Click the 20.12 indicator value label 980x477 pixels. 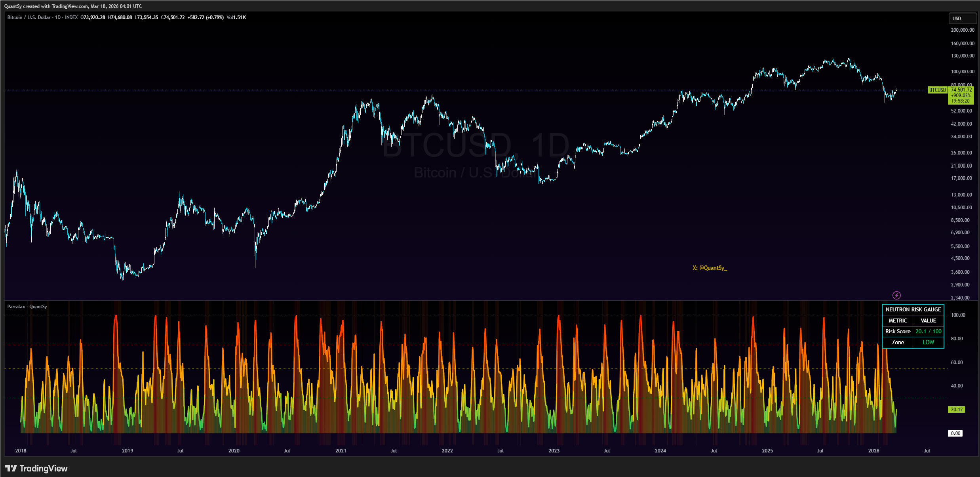pos(957,409)
